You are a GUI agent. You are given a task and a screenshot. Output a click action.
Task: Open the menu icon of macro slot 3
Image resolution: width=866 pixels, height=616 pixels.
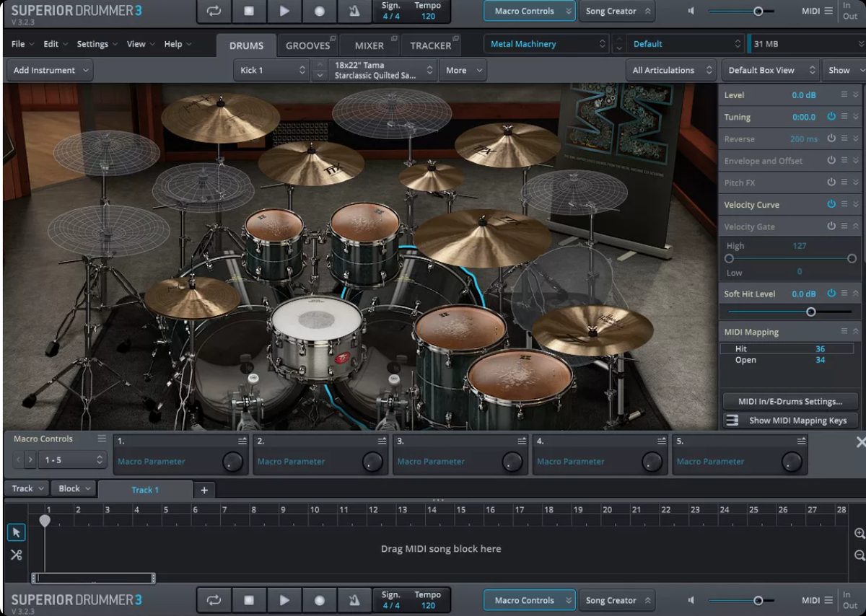tap(522, 441)
